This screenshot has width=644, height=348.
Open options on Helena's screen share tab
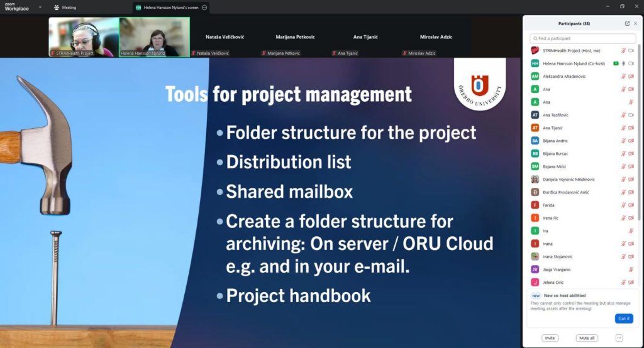pyautogui.click(x=204, y=8)
